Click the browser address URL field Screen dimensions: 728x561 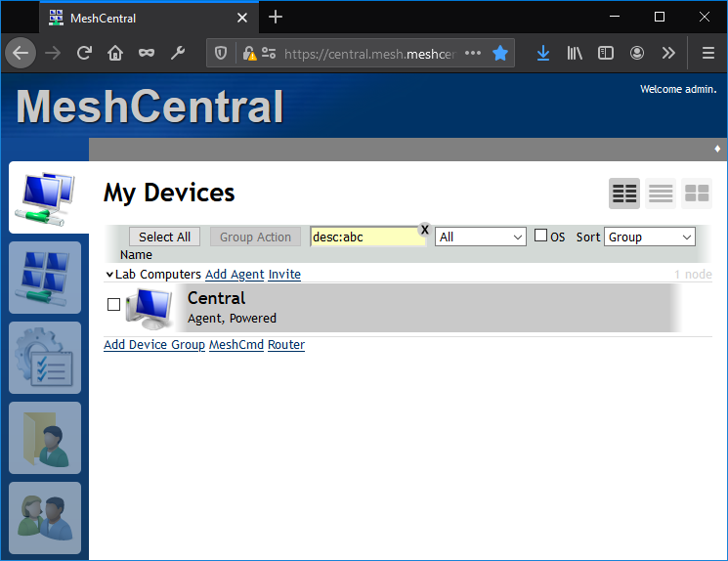(370, 54)
